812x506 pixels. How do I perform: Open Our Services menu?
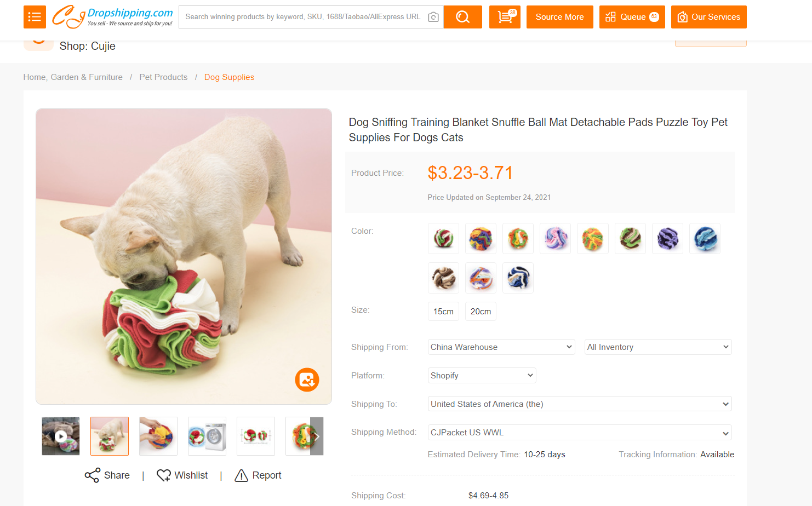pos(708,17)
